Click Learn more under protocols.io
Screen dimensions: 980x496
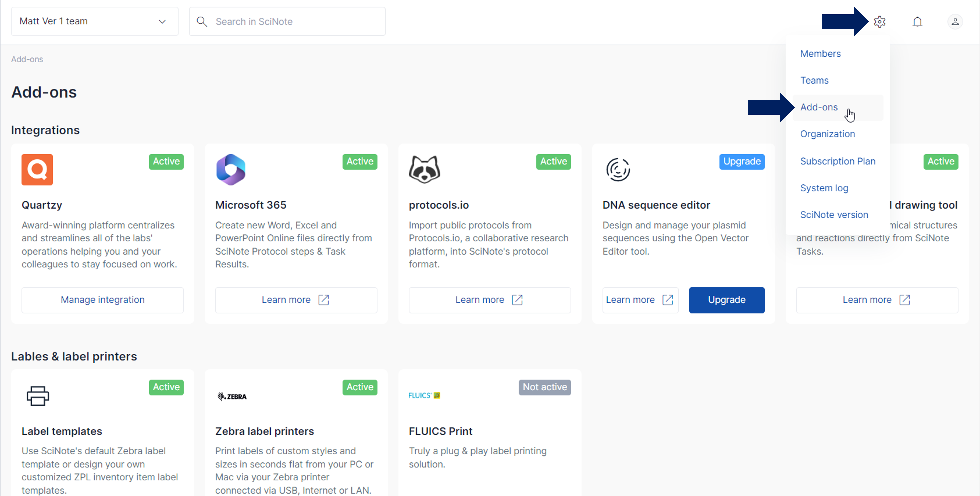489,300
